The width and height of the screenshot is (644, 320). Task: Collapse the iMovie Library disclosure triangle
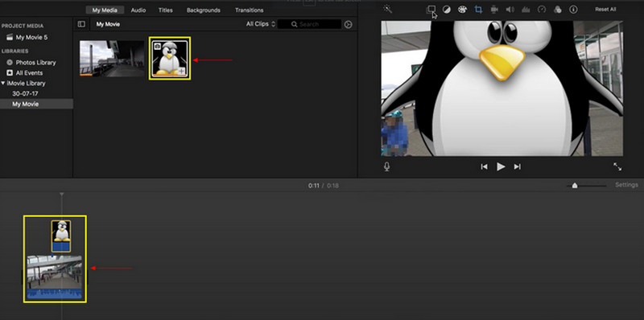point(3,84)
